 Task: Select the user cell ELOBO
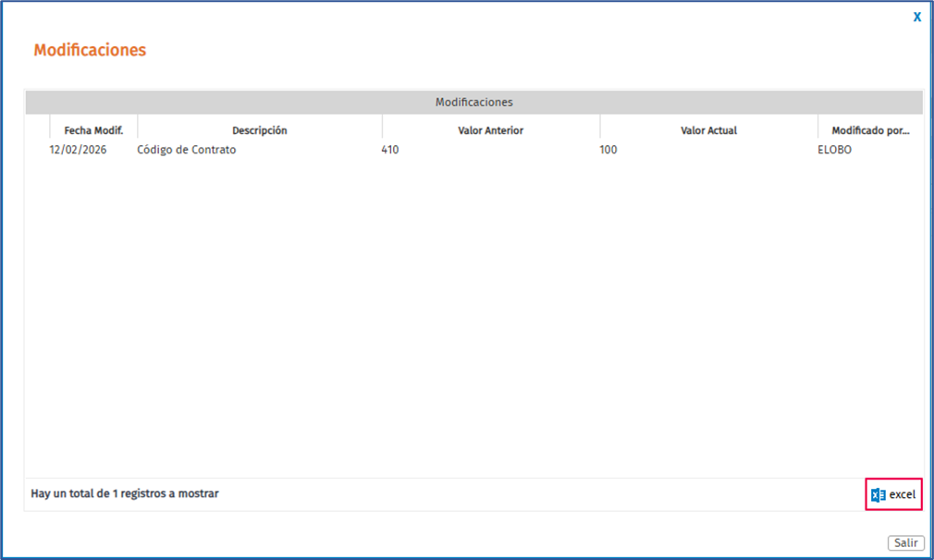834,150
